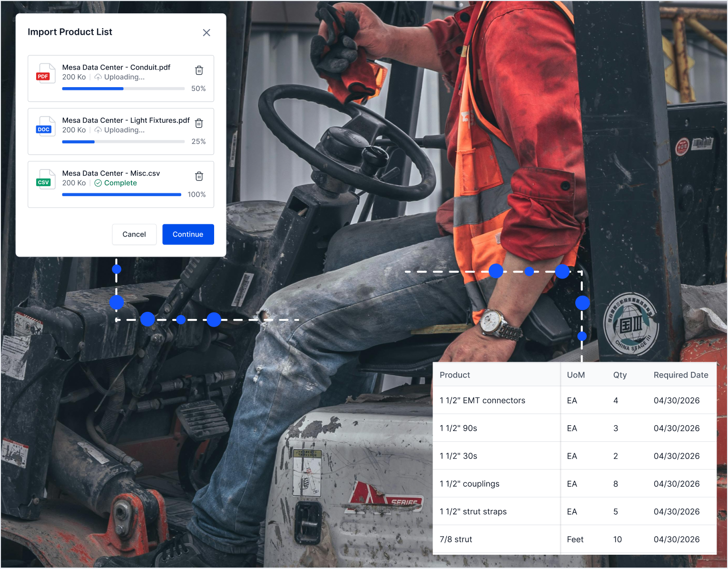Click the Qty column header

click(620, 375)
